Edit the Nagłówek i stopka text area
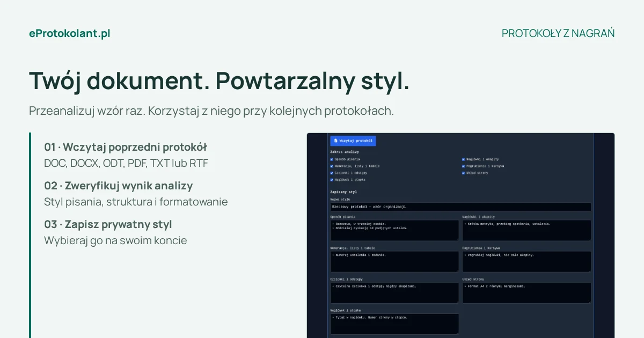644x338 pixels. point(394,324)
